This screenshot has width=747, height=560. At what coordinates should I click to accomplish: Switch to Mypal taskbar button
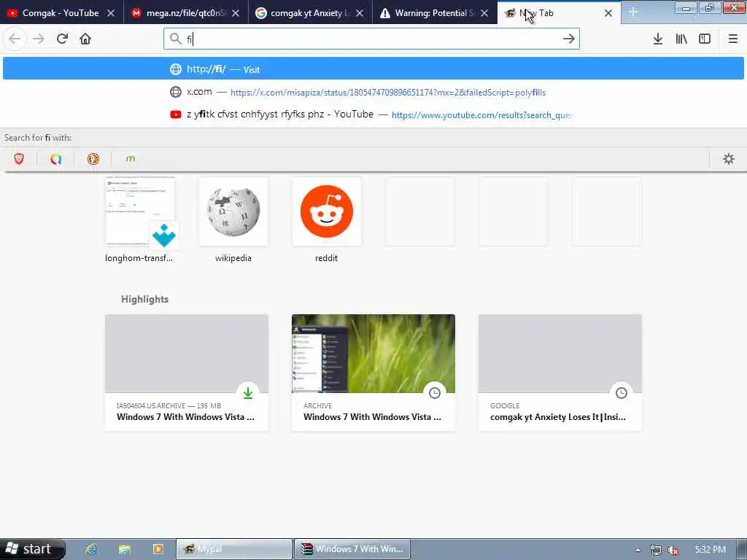click(234, 549)
